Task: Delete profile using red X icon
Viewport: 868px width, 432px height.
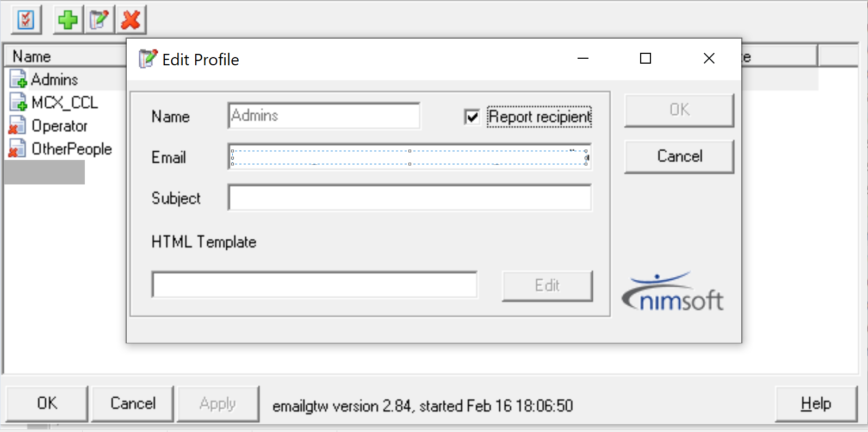Action: coord(131,20)
